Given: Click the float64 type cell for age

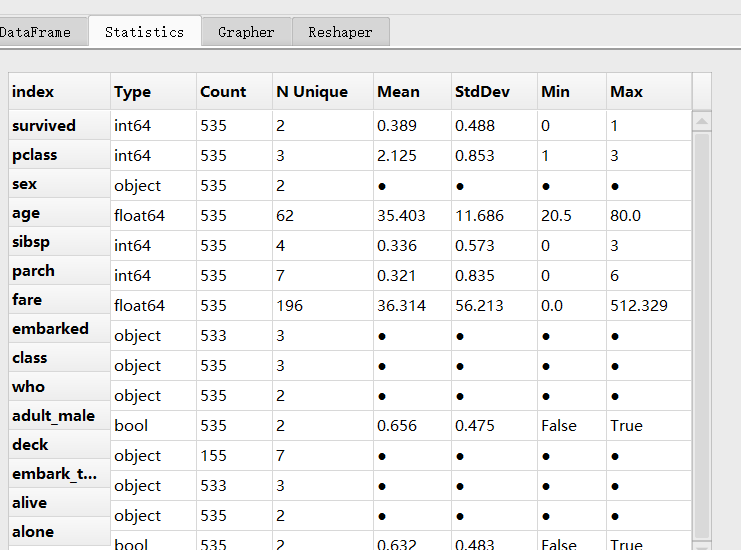Looking at the screenshot, I should click(x=154, y=215).
